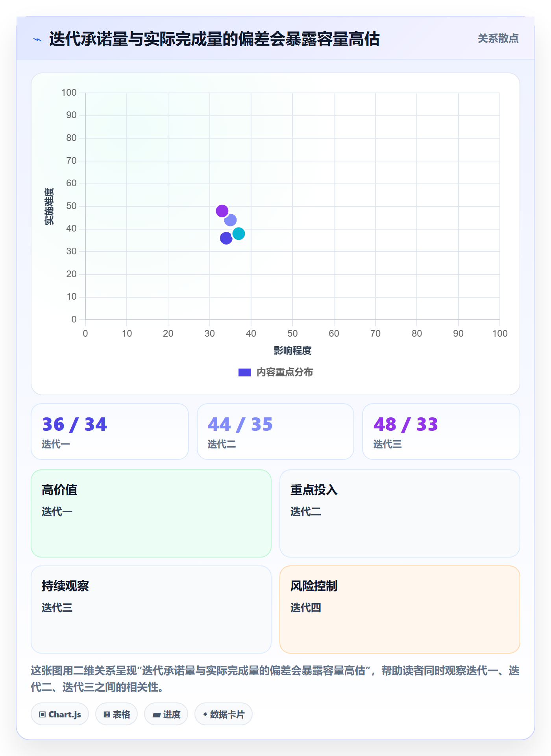Image resolution: width=551 pixels, height=756 pixels.
Task: Click the 进度 tag chip
Action: (166, 714)
